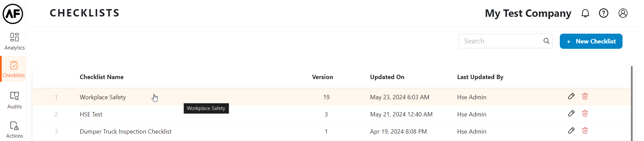
Task: Select Checklists in the sidebar
Action: point(14,69)
